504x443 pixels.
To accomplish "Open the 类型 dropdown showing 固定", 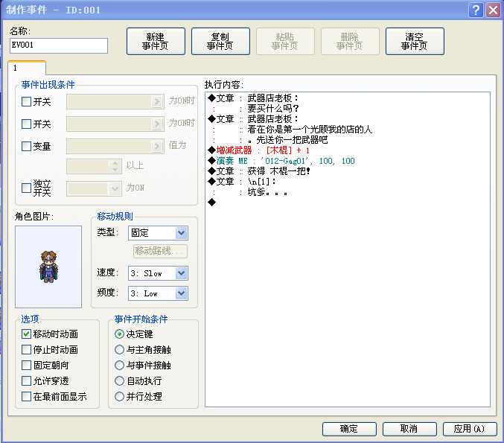I will (x=158, y=233).
